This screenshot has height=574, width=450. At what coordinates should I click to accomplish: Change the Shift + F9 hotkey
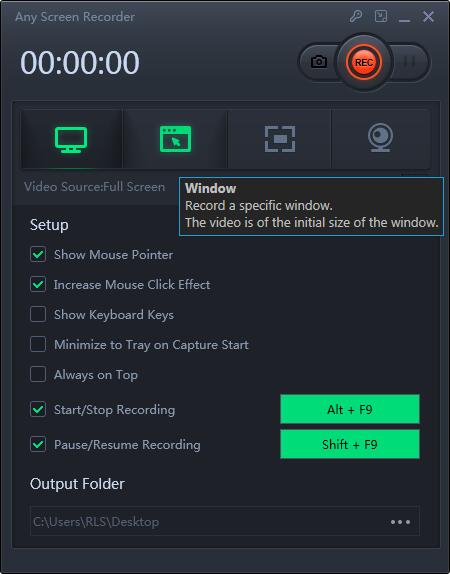tap(350, 444)
